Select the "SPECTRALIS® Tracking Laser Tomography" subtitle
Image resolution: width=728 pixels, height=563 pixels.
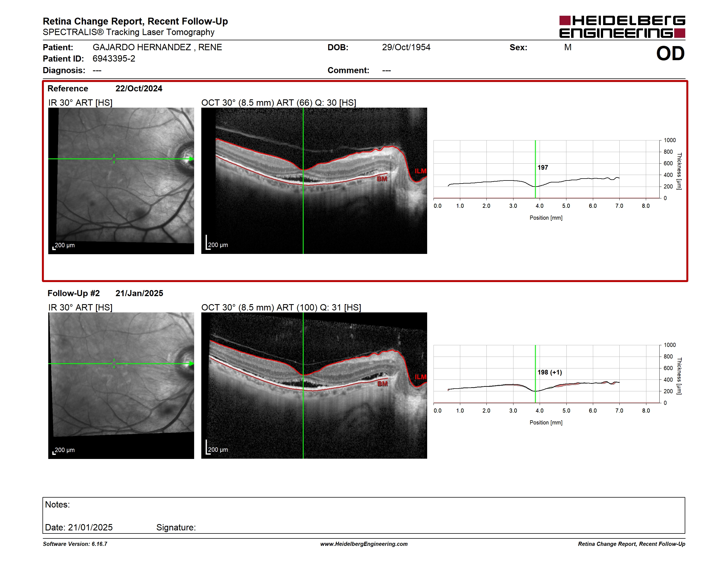(x=129, y=32)
